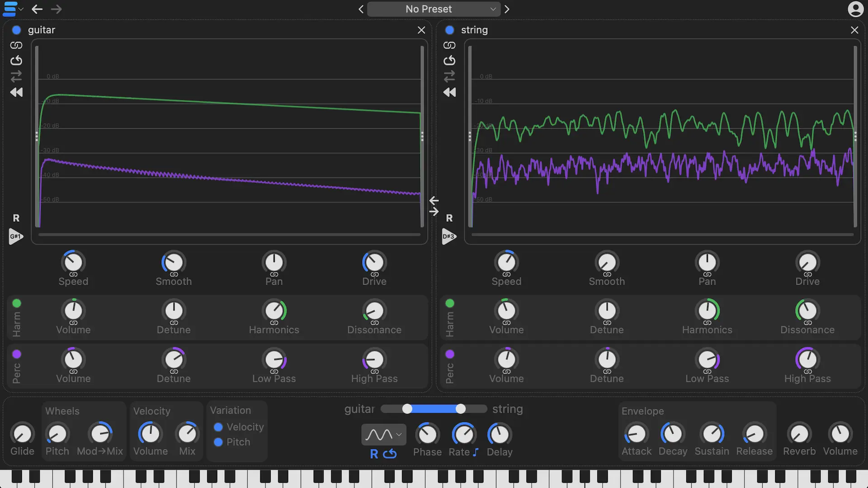Click the guitar Harmonics knob

pyautogui.click(x=274, y=310)
